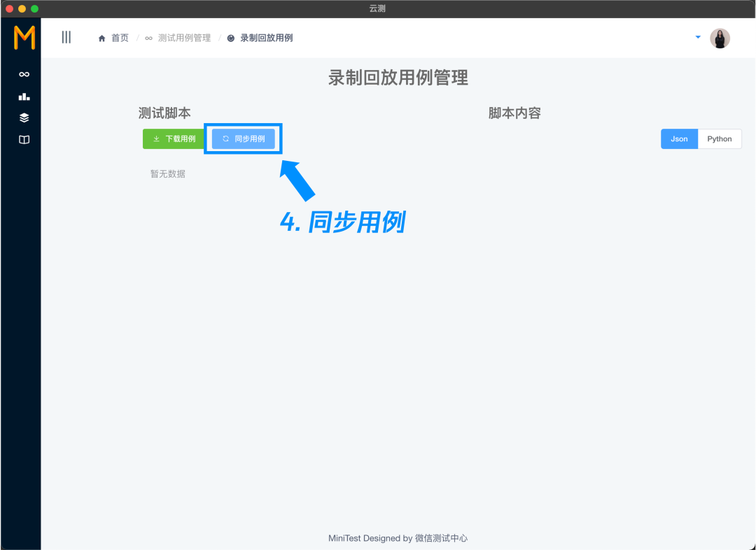Expand the user dropdown arrow
Screen dimensions: 756x550
coord(698,37)
